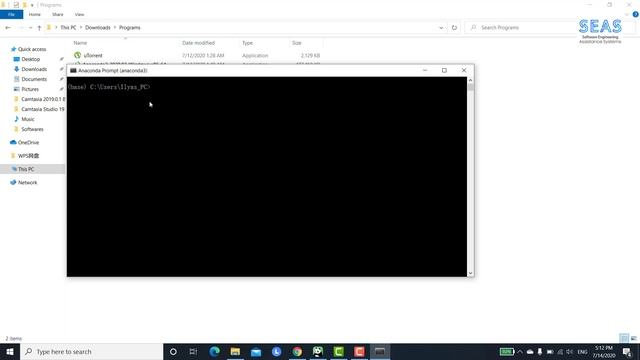
Task: Sort files by Name column header
Action: pos(80,43)
